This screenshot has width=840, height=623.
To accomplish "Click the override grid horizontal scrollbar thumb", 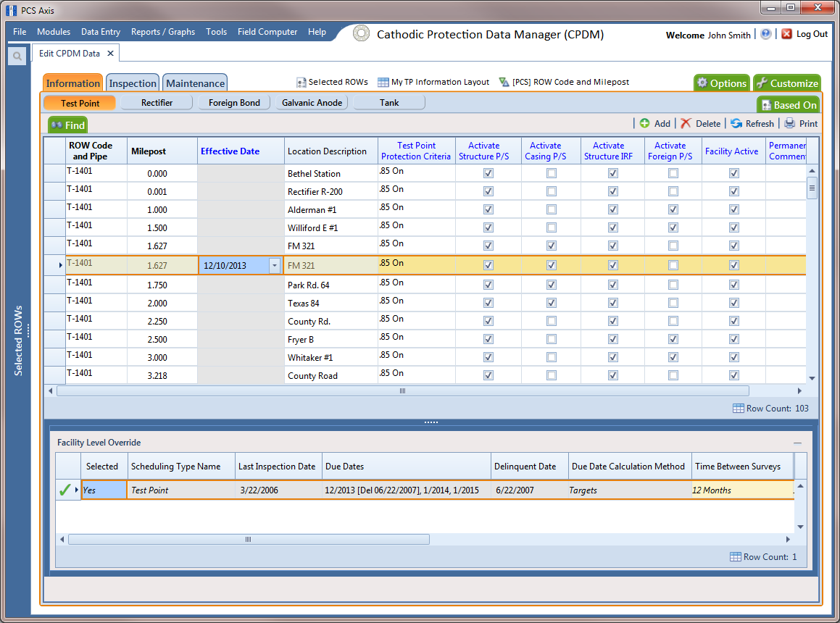I will (249, 540).
